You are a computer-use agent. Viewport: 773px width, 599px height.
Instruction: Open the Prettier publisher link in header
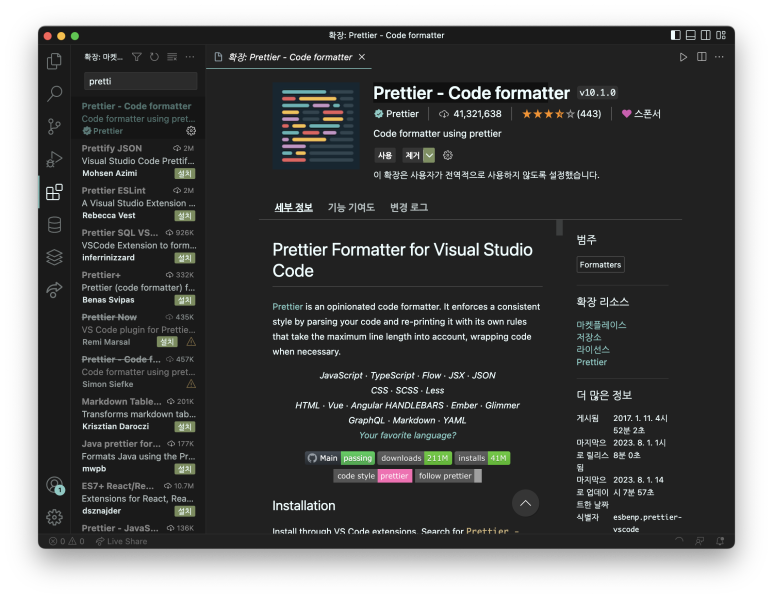coord(396,114)
